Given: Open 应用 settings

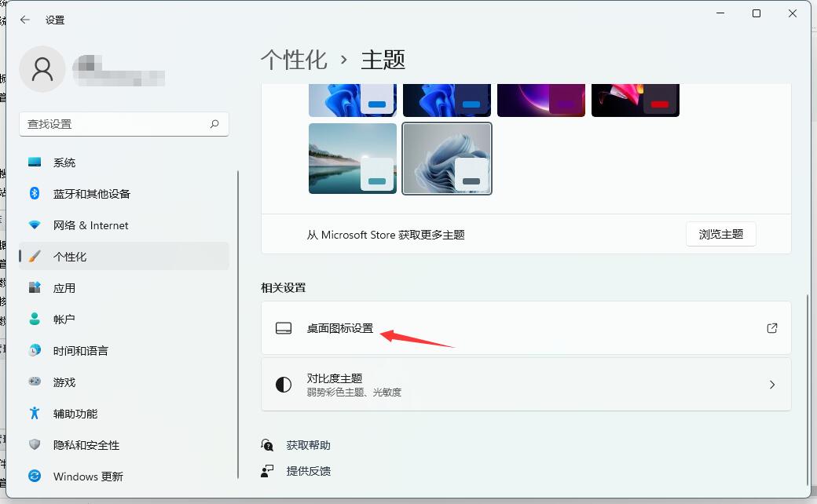Looking at the screenshot, I should click(x=124, y=287).
